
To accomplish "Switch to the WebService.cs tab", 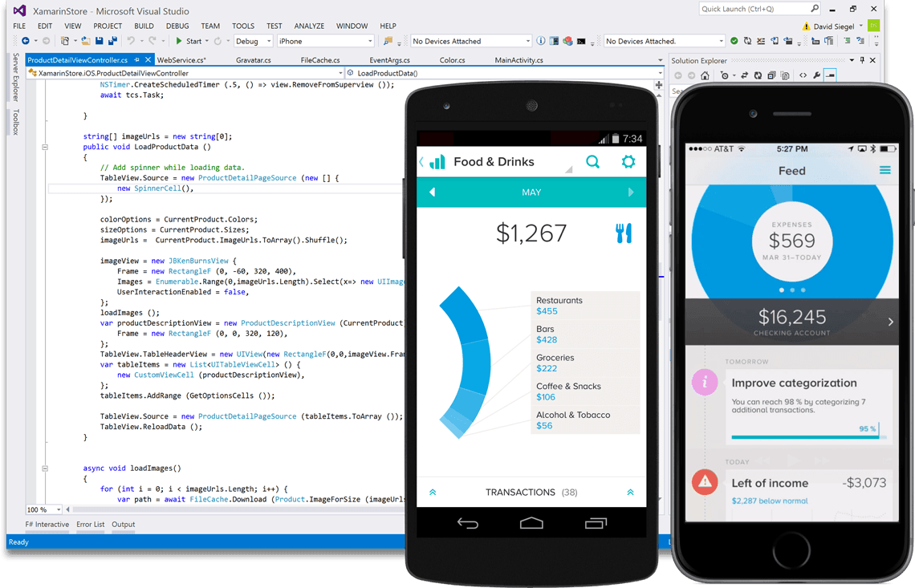I will [181, 60].
